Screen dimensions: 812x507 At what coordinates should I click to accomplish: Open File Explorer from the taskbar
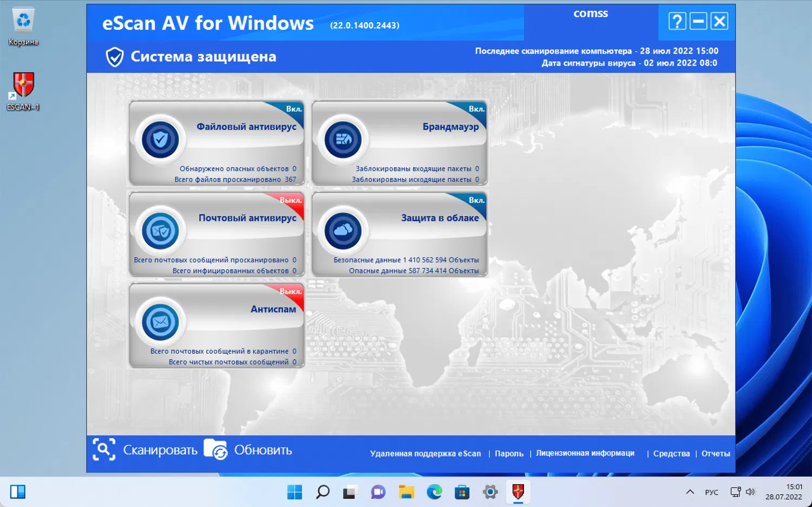[x=406, y=492]
